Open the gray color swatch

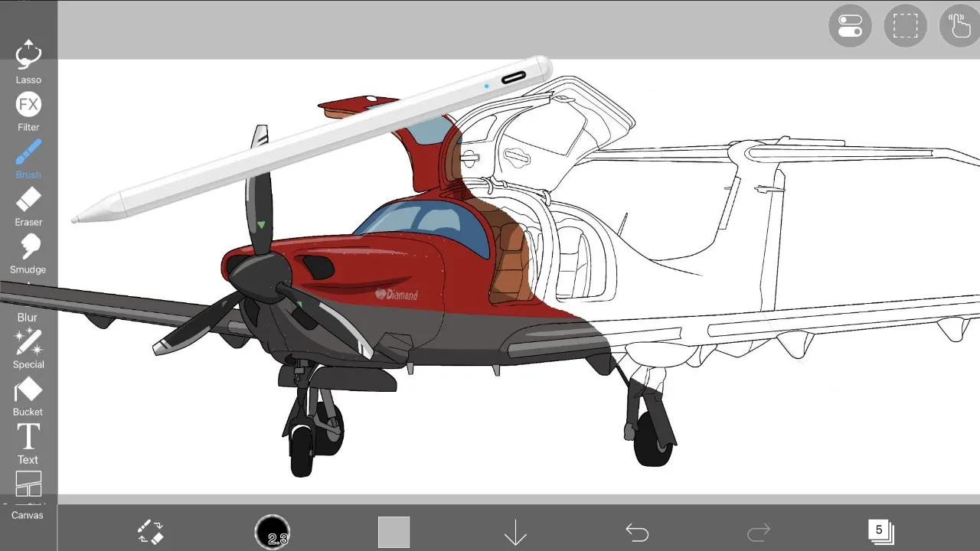tap(394, 532)
